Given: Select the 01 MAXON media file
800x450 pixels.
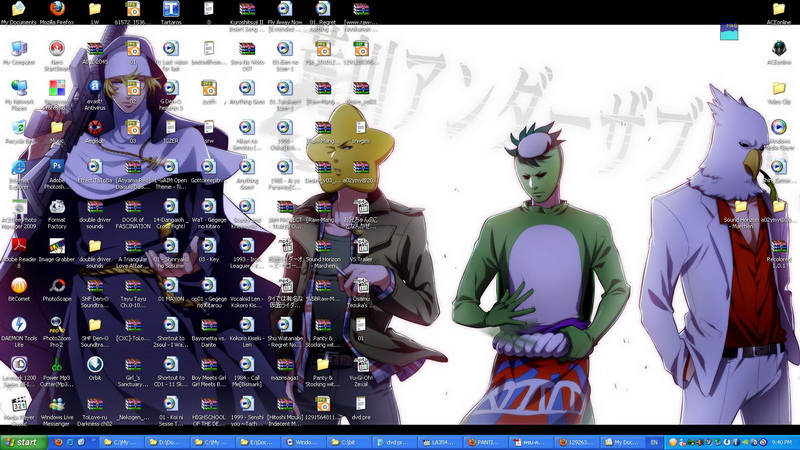Looking at the screenshot, I should click(171, 289).
